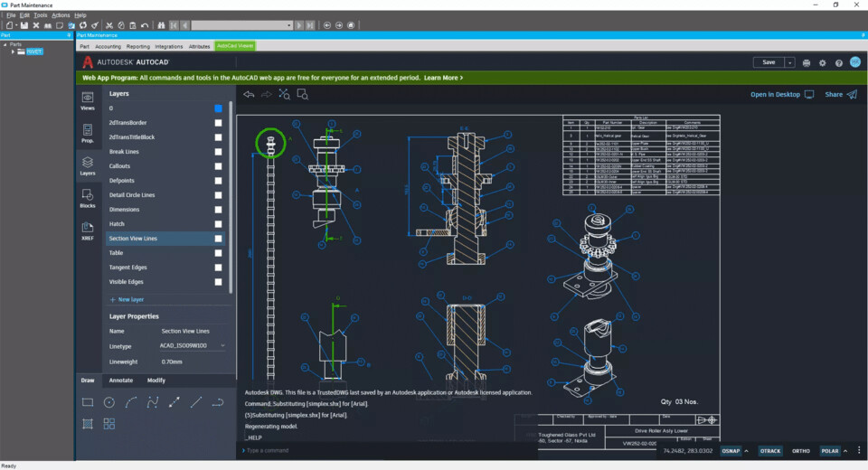This screenshot has width=868, height=470.
Task: Toggle visibility box of 2dTransBorder layer
Action: 218,123
